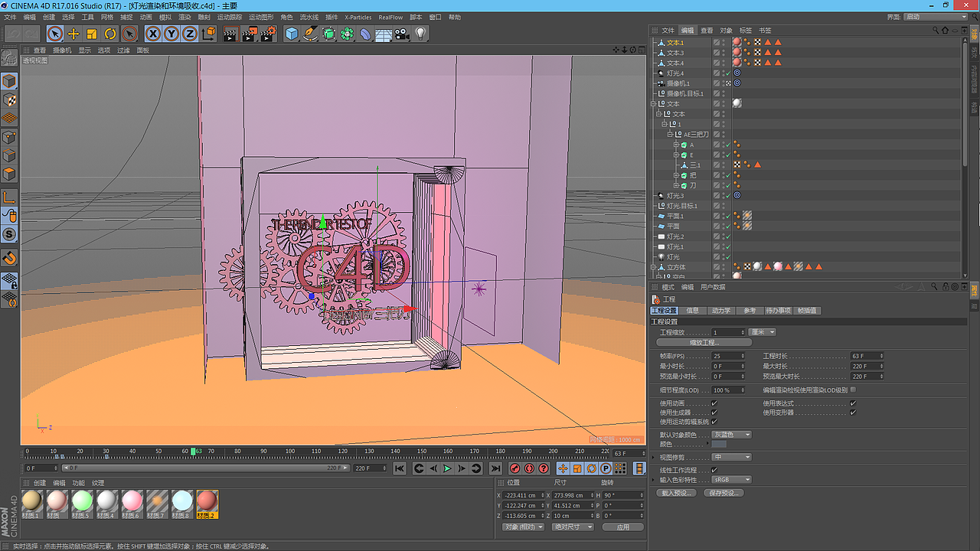Go to start of timeline
This screenshot has height=551, width=980.
point(400,468)
